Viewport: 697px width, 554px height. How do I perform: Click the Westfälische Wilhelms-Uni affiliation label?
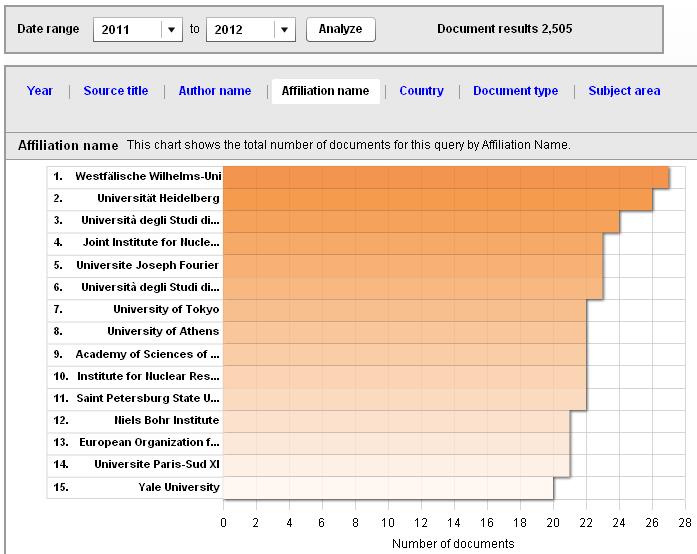(x=148, y=176)
